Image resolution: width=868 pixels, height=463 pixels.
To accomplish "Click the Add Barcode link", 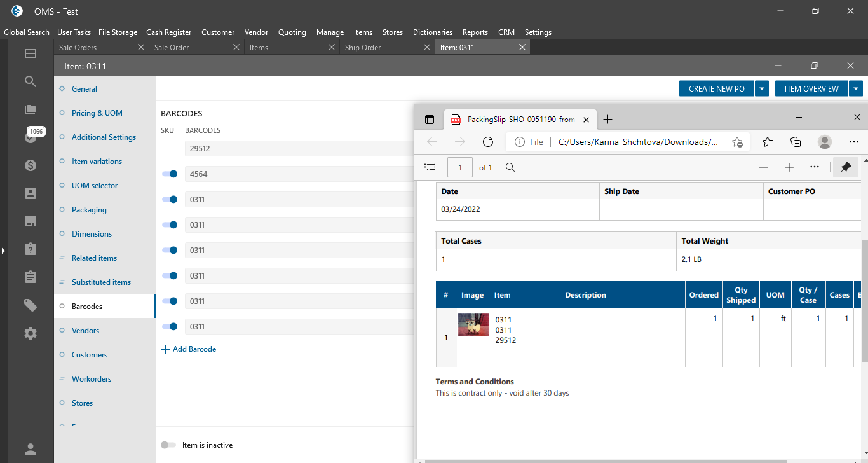I will click(189, 349).
